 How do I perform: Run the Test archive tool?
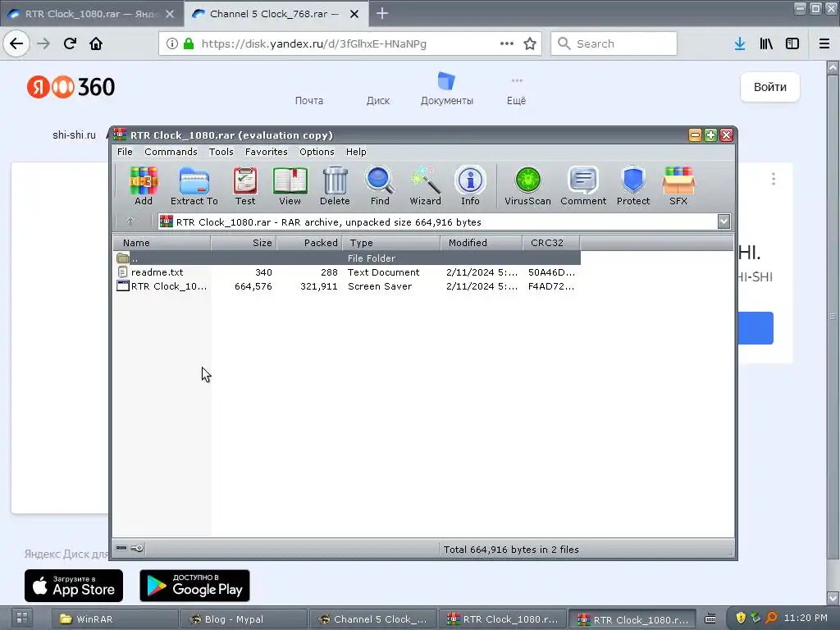pyautogui.click(x=244, y=186)
